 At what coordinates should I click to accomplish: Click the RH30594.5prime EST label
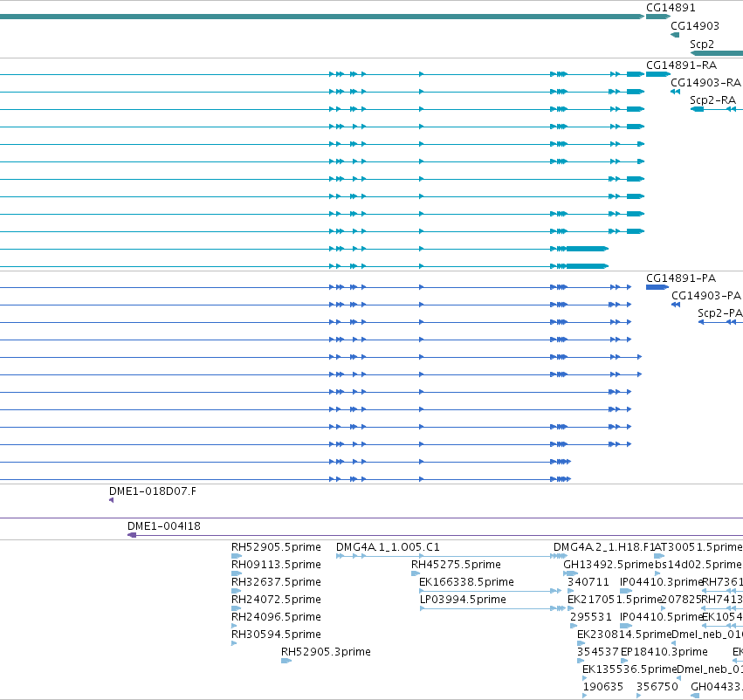(276, 635)
